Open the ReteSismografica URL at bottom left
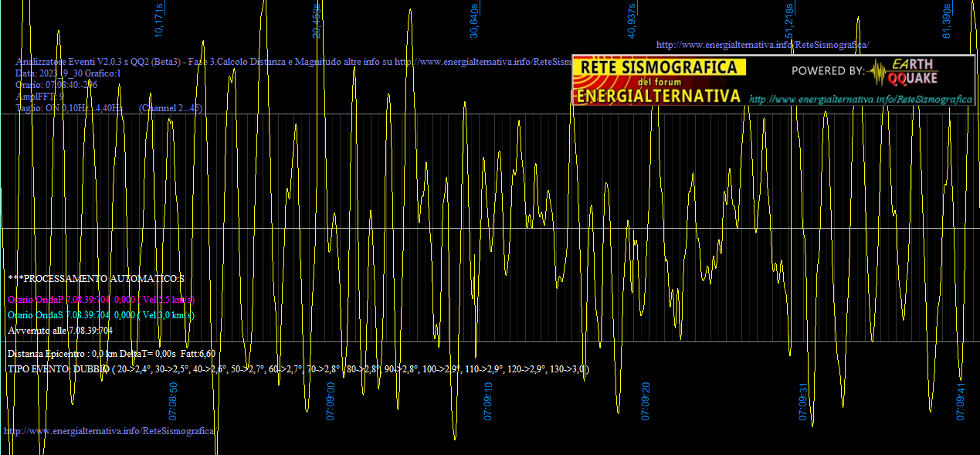The image size is (980, 455). pos(109,430)
